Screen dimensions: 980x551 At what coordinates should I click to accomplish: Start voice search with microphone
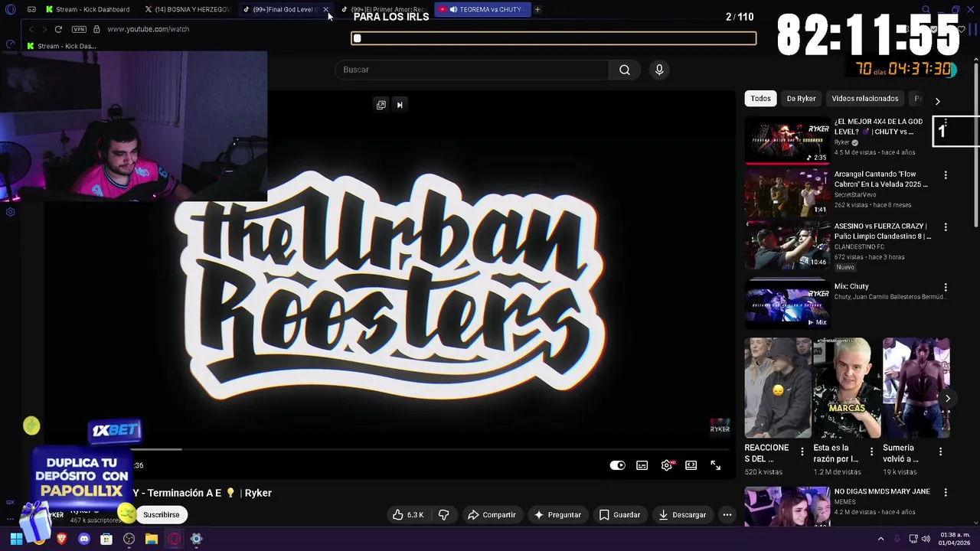point(659,70)
